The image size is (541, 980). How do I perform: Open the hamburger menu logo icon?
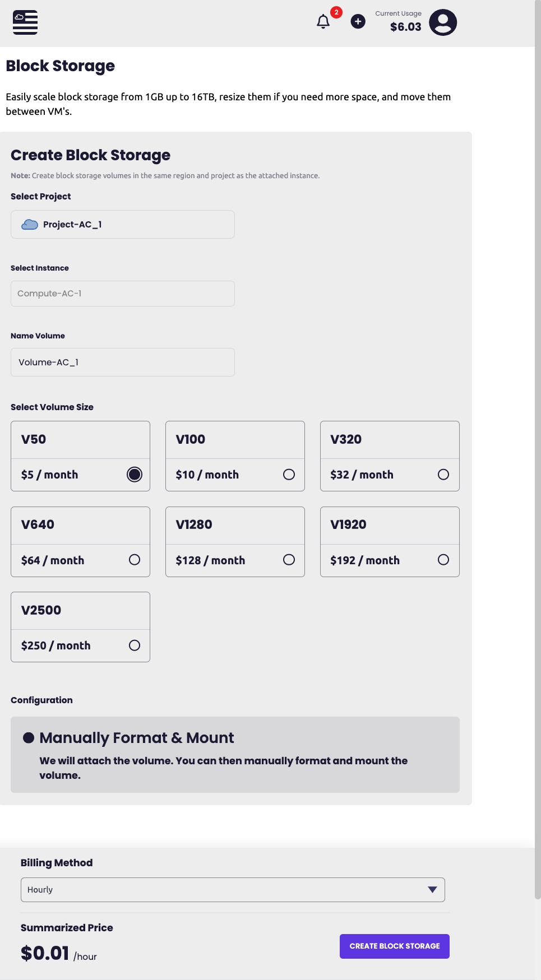click(25, 22)
